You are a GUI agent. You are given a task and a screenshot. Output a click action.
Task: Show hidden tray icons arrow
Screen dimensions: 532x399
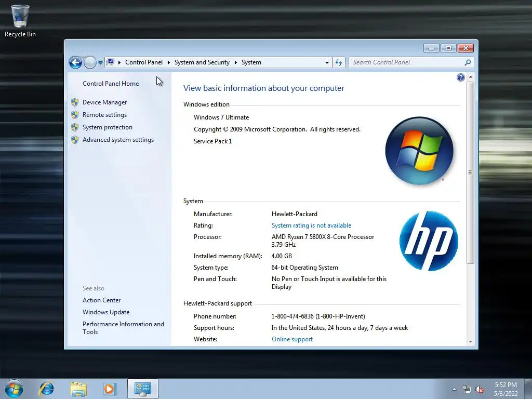(x=454, y=390)
